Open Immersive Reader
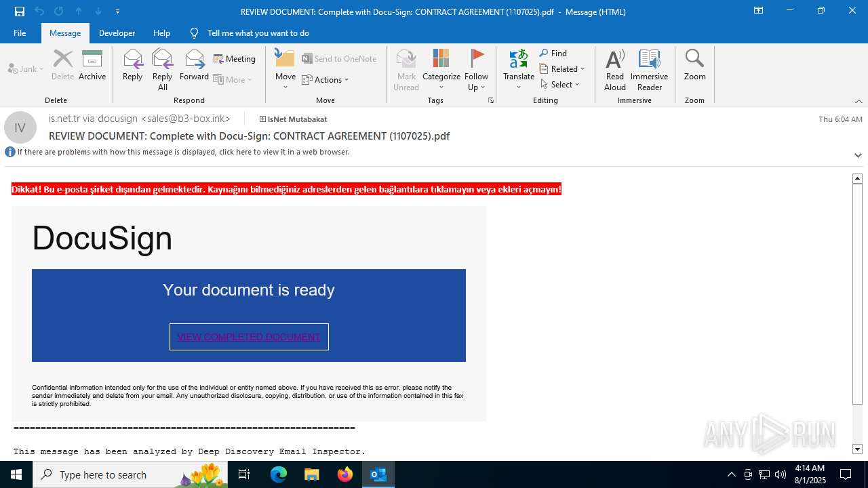868x488 pixels. 650,70
